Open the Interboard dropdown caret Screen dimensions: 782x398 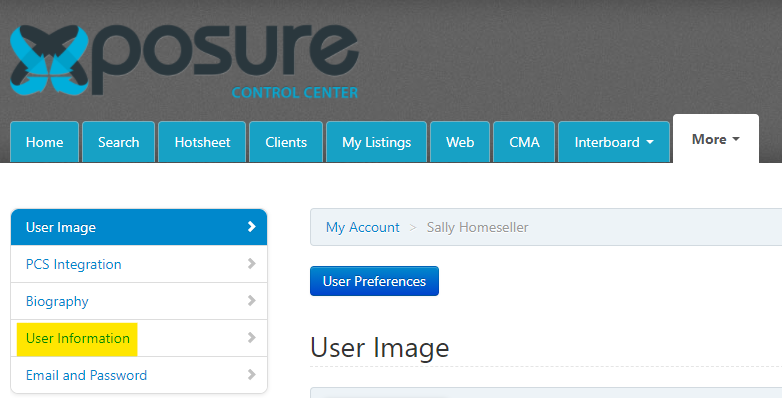tap(650, 142)
